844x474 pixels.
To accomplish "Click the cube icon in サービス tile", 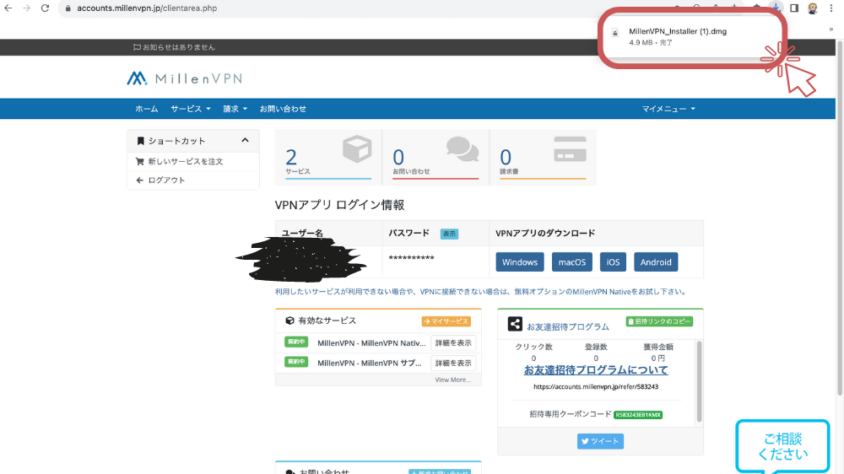I will pyautogui.click(x=357, y=149).
